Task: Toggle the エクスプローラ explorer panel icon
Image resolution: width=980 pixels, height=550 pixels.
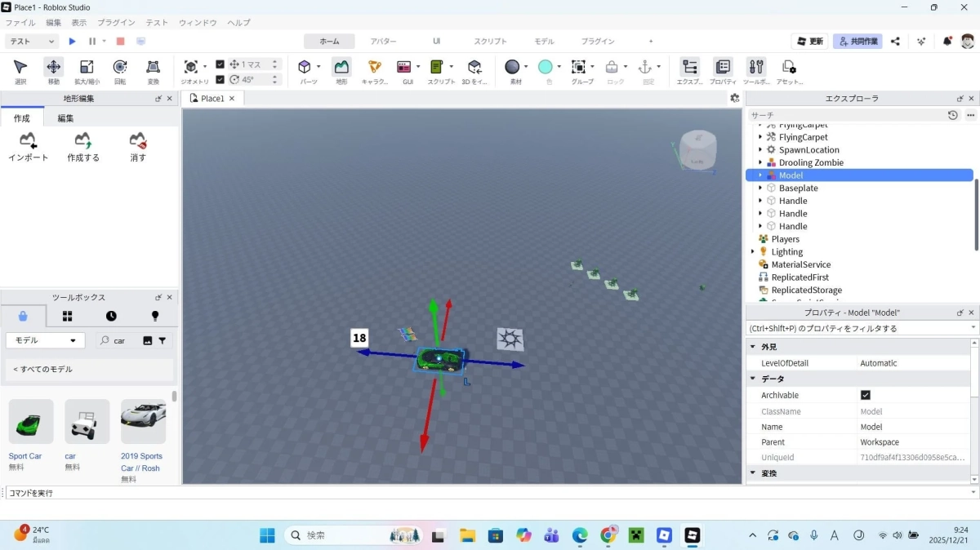Action: pos(690,67)
